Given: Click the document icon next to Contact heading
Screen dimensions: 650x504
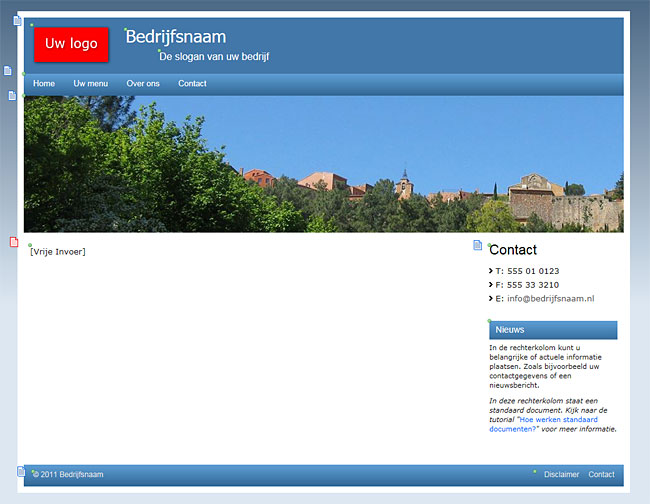Looking at the screenshot, I should click(x=478, y=245).
